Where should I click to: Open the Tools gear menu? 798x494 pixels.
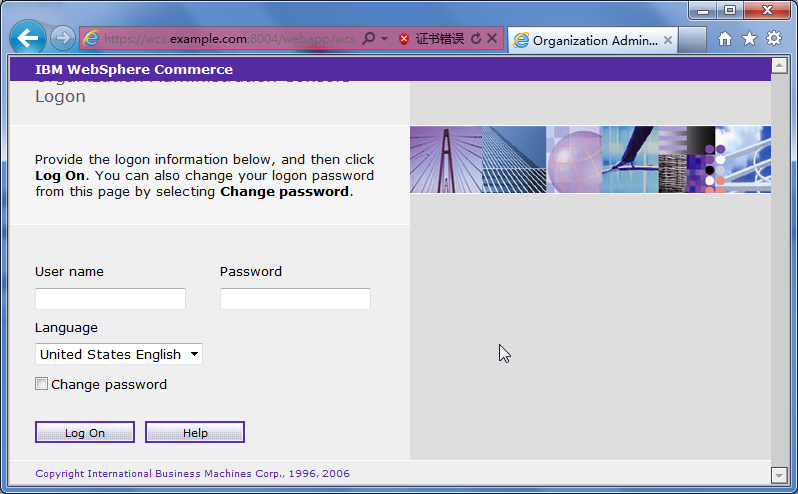point(774,38)
